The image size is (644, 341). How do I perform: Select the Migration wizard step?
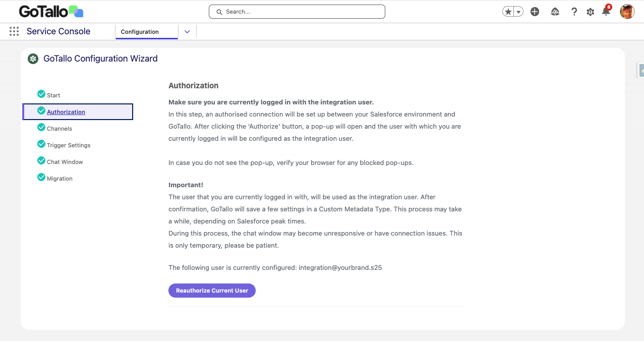[x=60, y=179]
